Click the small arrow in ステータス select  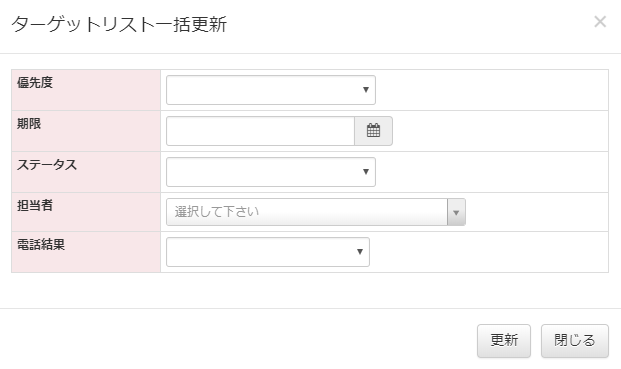coord(366,172)
